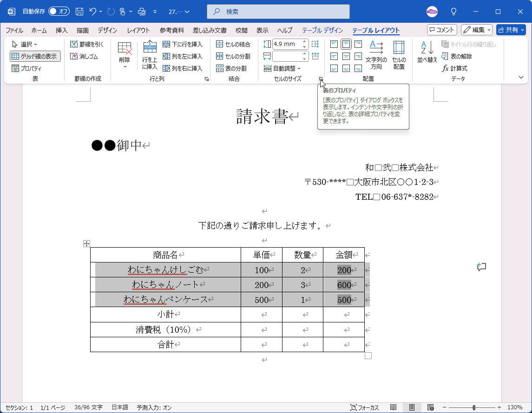Click the lightbulb ideas icon
532x413 pixels.
click(453, 12)
